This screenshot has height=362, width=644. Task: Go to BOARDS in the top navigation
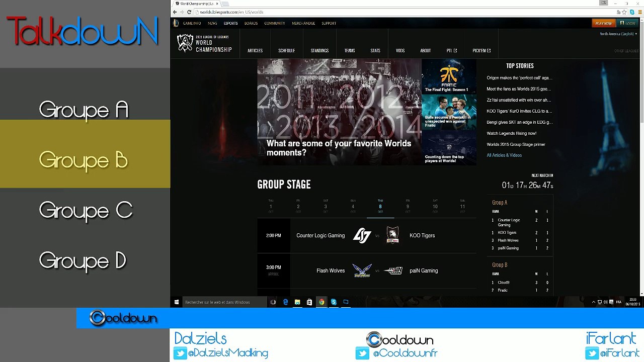pyautogui.click(x=251, y=23)
